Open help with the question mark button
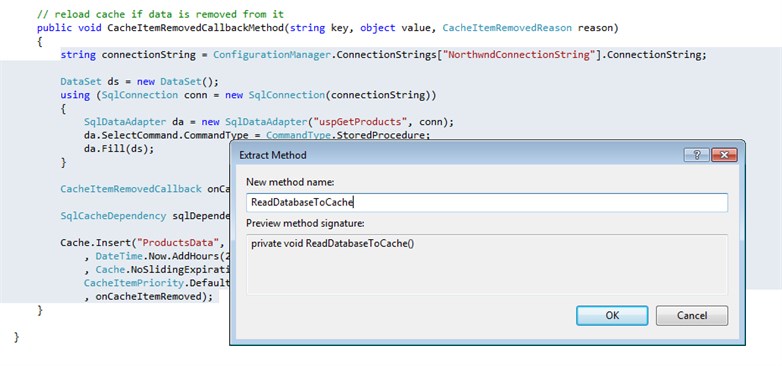 coord(697,155)
